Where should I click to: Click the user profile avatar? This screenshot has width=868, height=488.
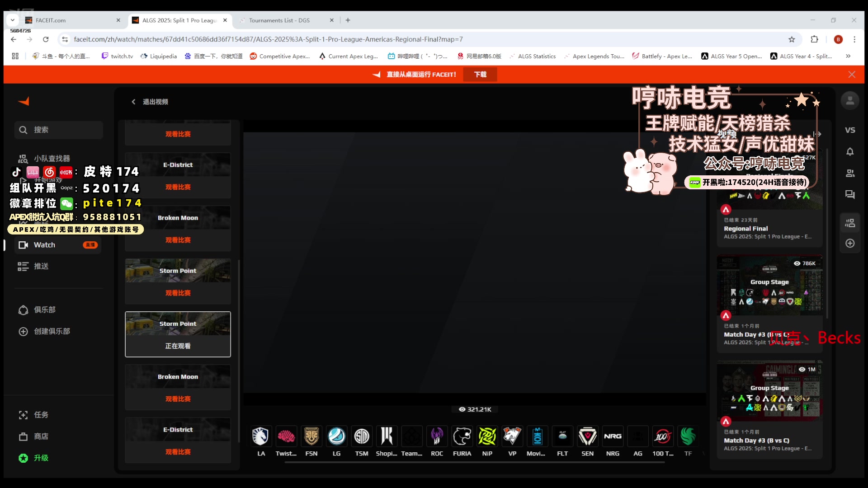click(x=850, y=100)
